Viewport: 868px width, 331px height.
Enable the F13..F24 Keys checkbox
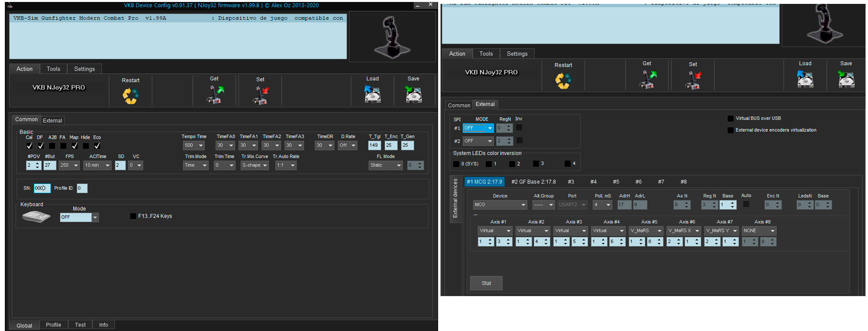(x=133, y=216)
